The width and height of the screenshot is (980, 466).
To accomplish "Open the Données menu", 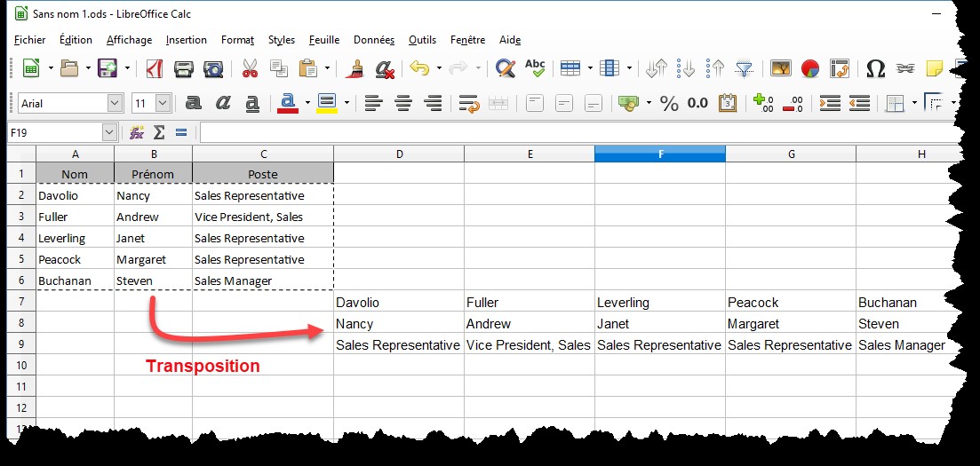I will pos(373,40).
